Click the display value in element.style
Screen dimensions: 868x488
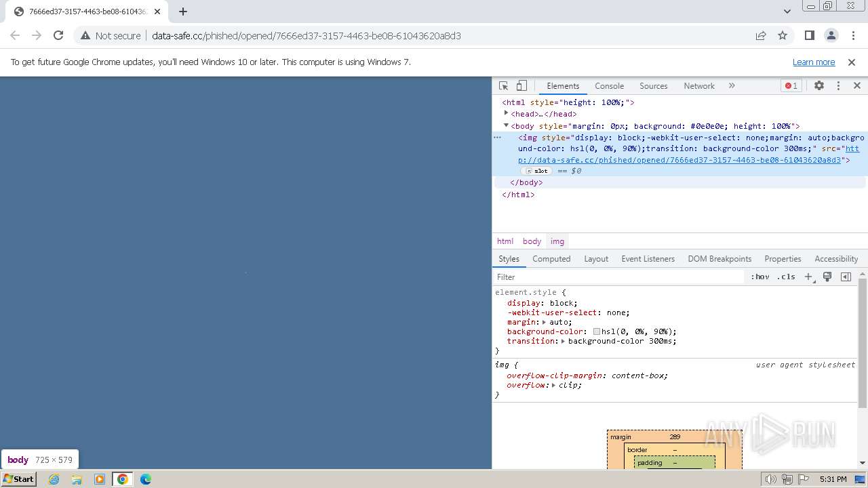click(x=561, y=304)
